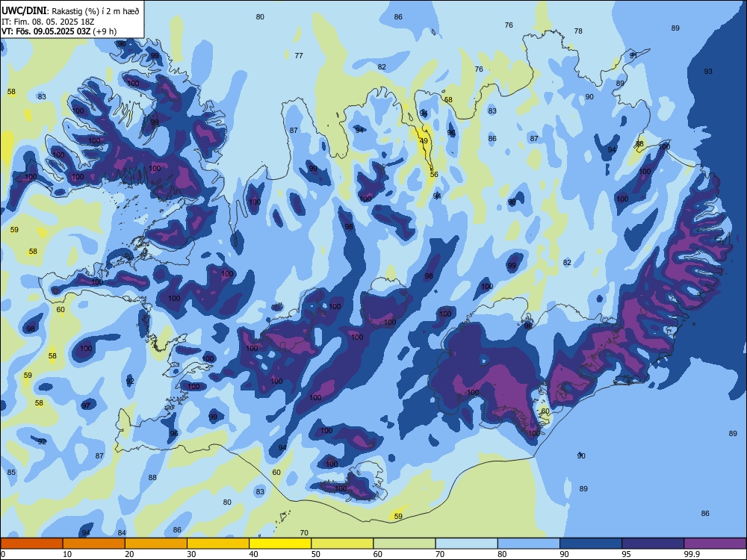Click the colorbar tick label '95'

point(627,554)
